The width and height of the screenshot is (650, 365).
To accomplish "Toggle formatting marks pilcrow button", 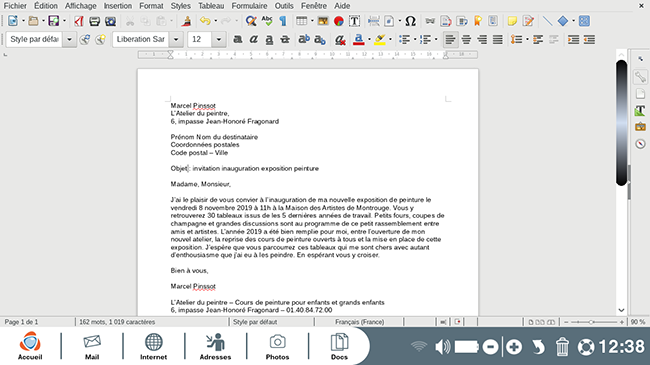I will pos(283,21).
